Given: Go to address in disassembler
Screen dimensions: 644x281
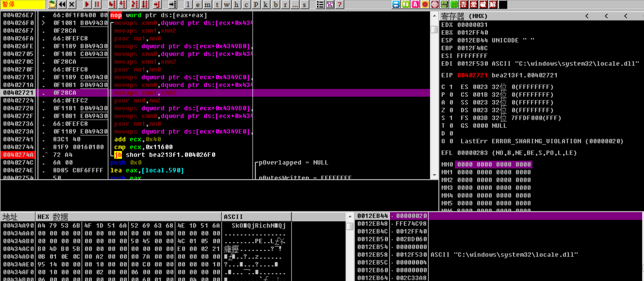Looking at the screenshot, I should tap(172, 5).
